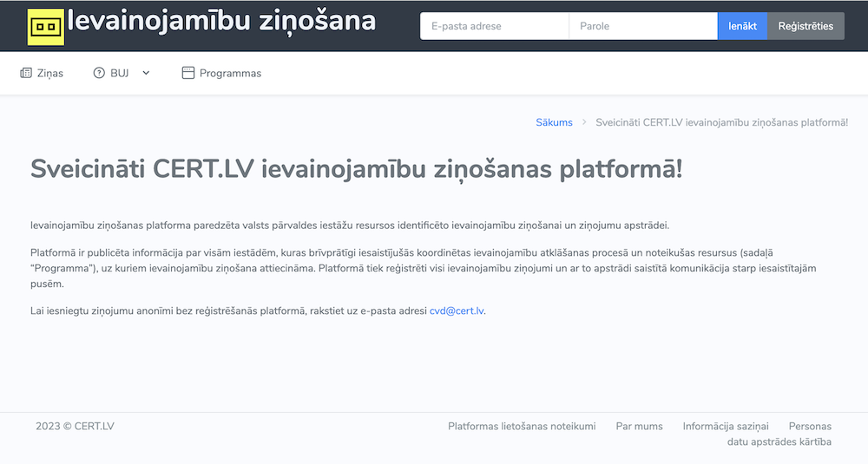Image resolution: width=868 pixels, height=464 pixels.
Task: Click the Sākums breadcrumb link
Action: pyautogui.click(x=554, y=122)
